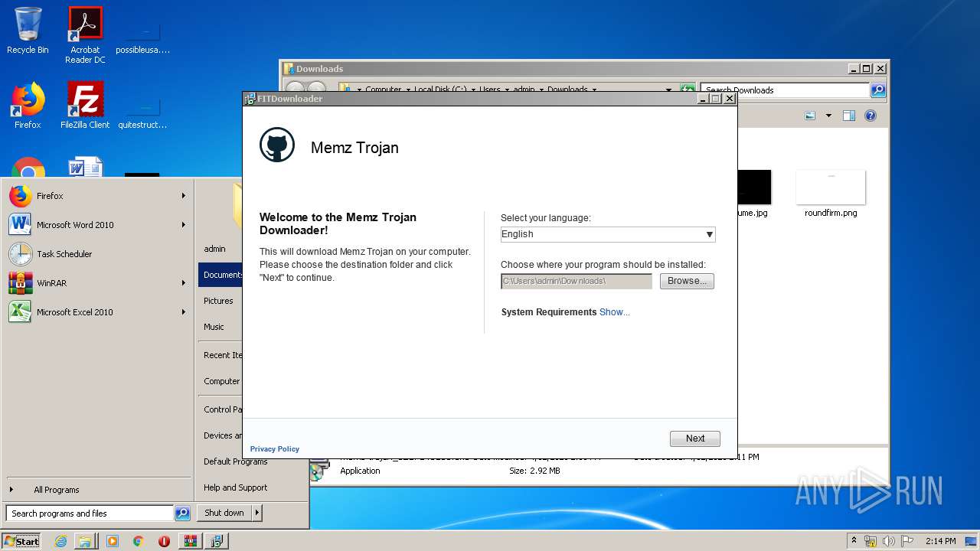Click the Shut down button

[224, 513]
